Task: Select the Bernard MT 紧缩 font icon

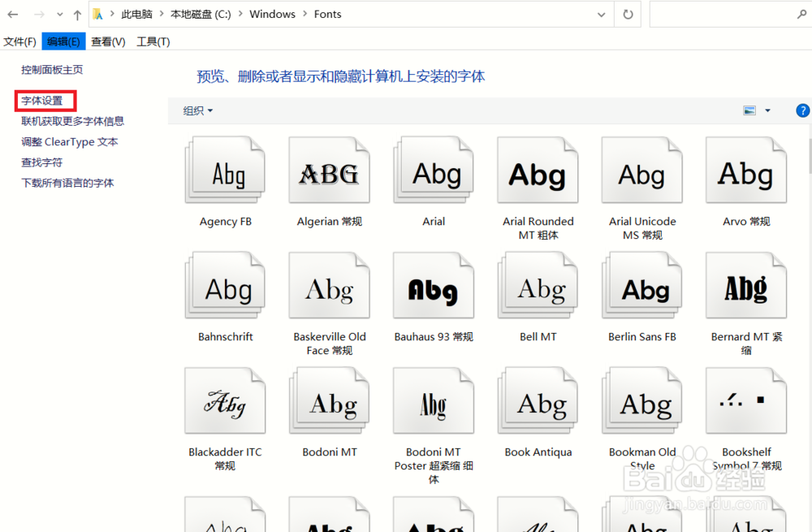Action: coord(746,285)
